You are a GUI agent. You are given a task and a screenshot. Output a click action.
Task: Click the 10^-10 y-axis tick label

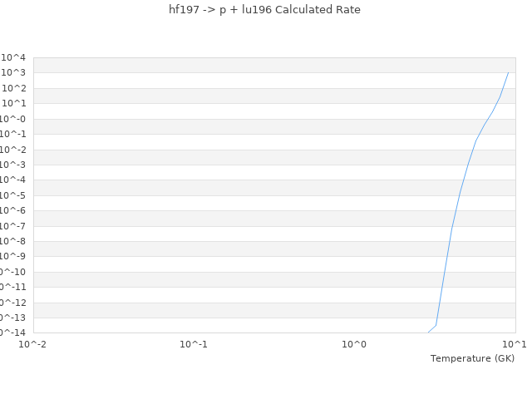tap(12, 272)
